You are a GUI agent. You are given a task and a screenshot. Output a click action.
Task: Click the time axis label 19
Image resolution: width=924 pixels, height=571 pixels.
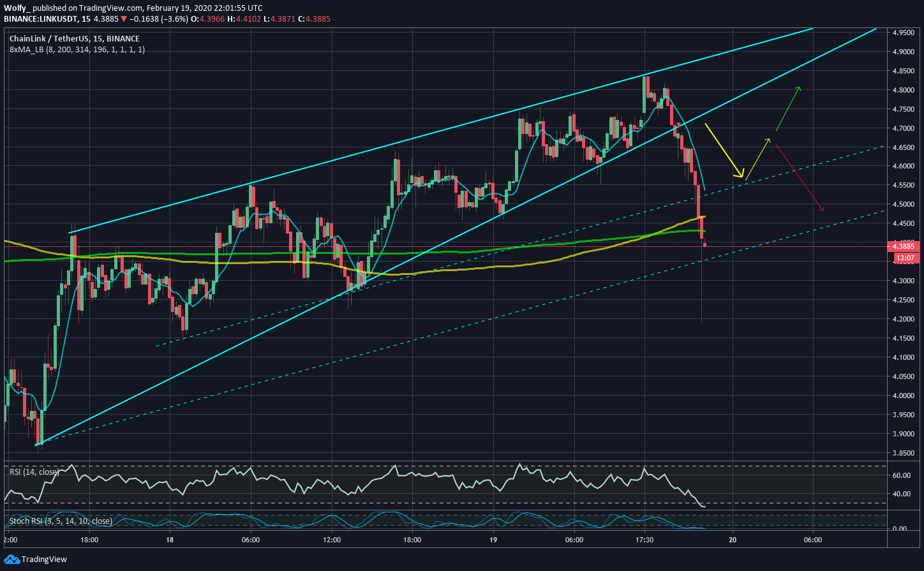pyautogui.click(x=493, y=540)
